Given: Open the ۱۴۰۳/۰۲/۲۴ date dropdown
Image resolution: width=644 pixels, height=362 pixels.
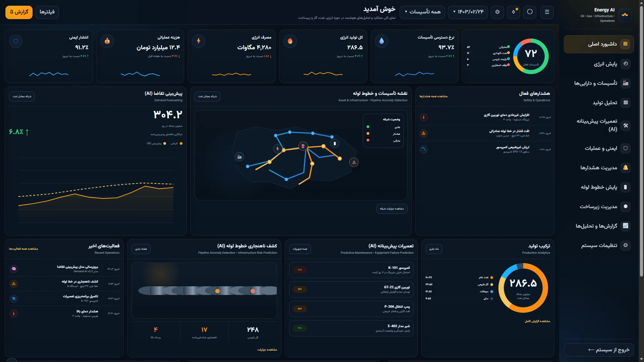Looking at the screenshot, I should (468, 12).
